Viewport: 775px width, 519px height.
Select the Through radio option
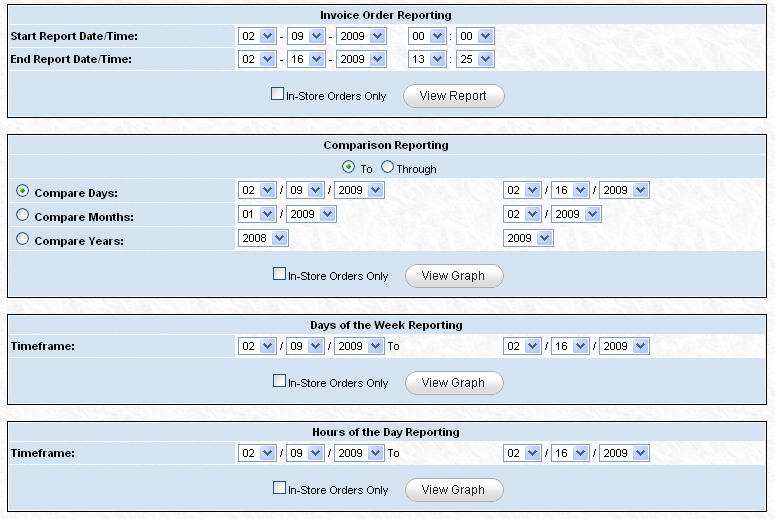click(x=388, y=167)
